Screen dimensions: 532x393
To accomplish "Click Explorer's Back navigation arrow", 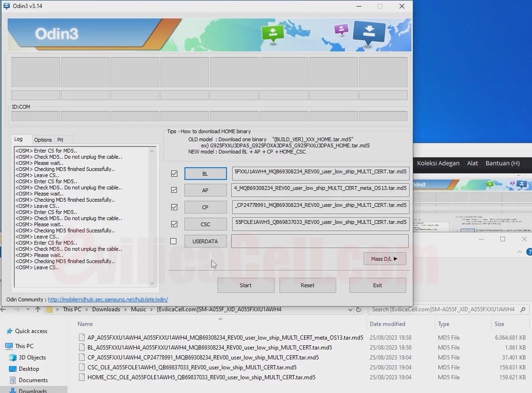I will point(3,309).
